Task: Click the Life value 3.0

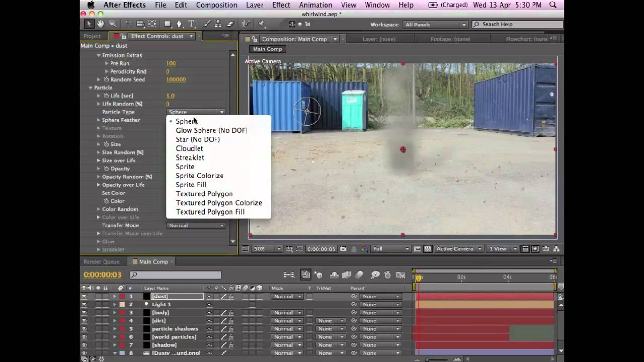Action: [x=171, y=96]
